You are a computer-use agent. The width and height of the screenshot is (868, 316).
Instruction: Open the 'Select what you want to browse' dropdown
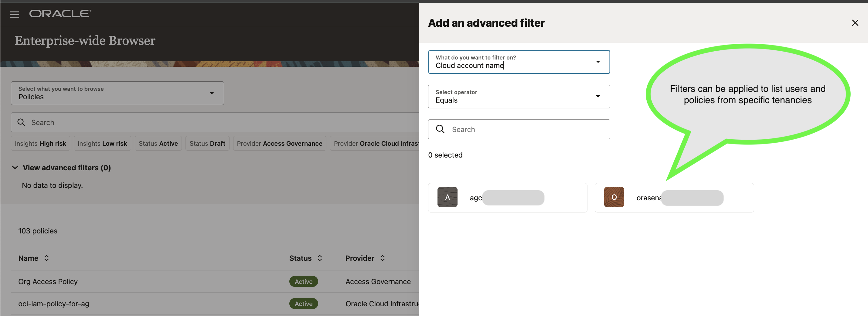point(117,93)
